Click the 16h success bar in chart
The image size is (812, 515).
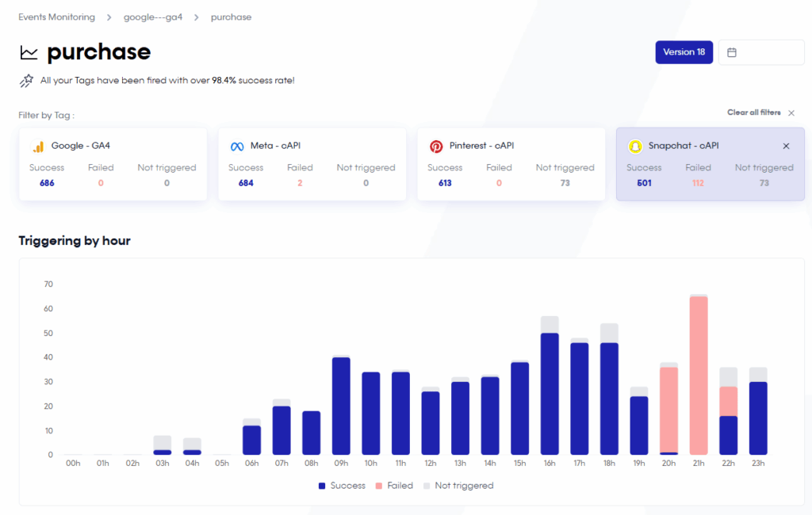tap(550, 394)
